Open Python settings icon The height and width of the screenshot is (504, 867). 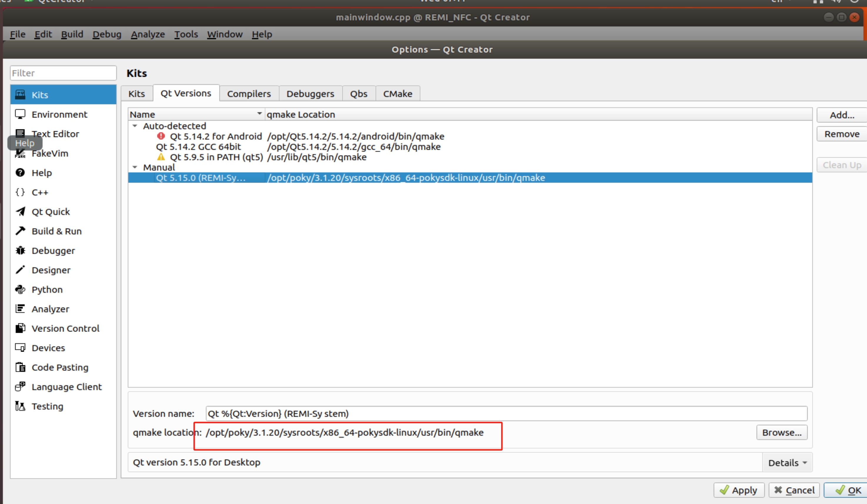pyautogui.click(x=20, y=289)
